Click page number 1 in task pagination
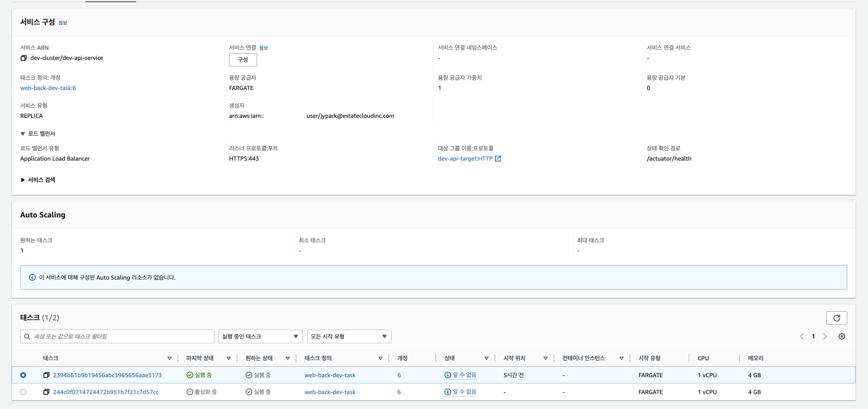Screen dimensions: 868x409 [x=813, y=336]
